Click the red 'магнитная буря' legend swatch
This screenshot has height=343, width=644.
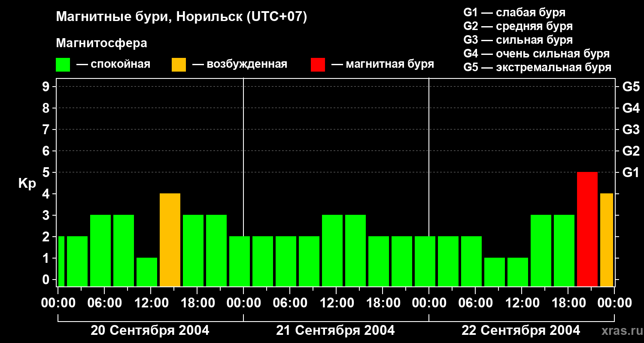point(318,65)
